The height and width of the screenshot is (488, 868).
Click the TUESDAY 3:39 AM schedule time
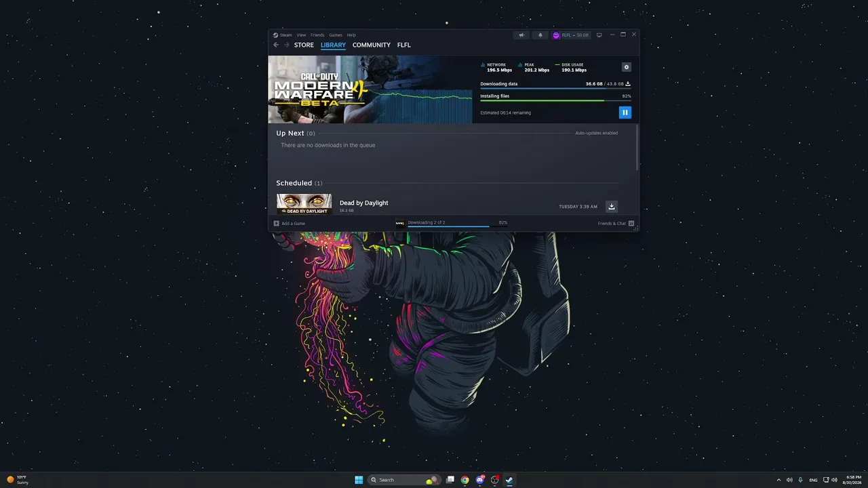(x=578, y=207)
